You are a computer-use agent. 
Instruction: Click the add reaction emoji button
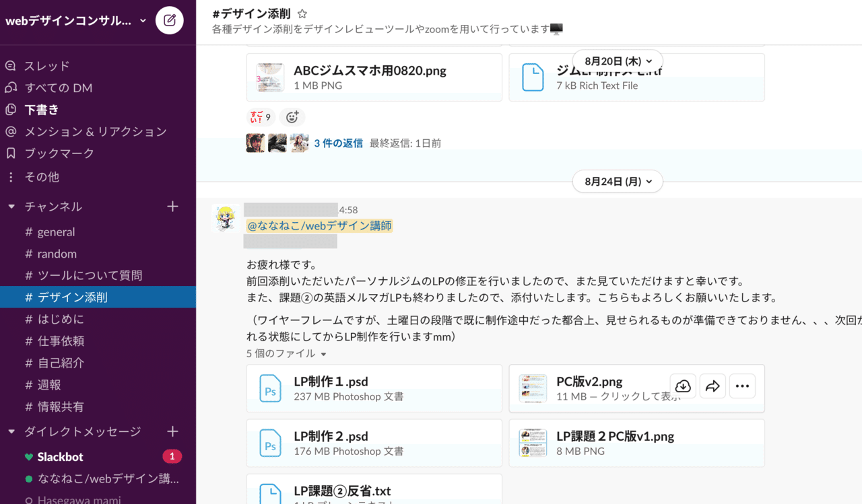click(292, 117)
